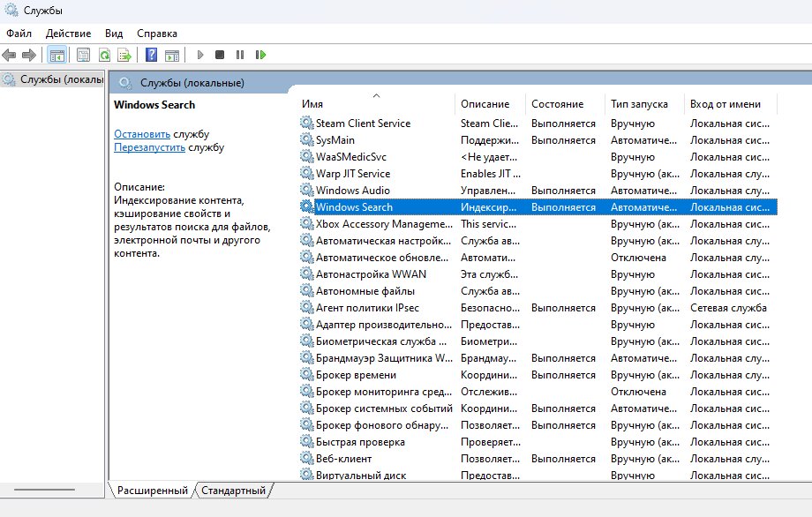Open the Properties toolbar icon
This screenshot has width=812, height=517.
[x=83, y=55]
